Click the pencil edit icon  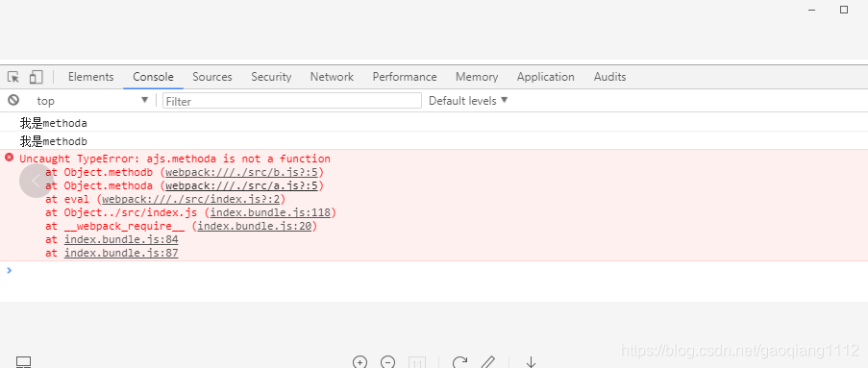coord(487,362)
